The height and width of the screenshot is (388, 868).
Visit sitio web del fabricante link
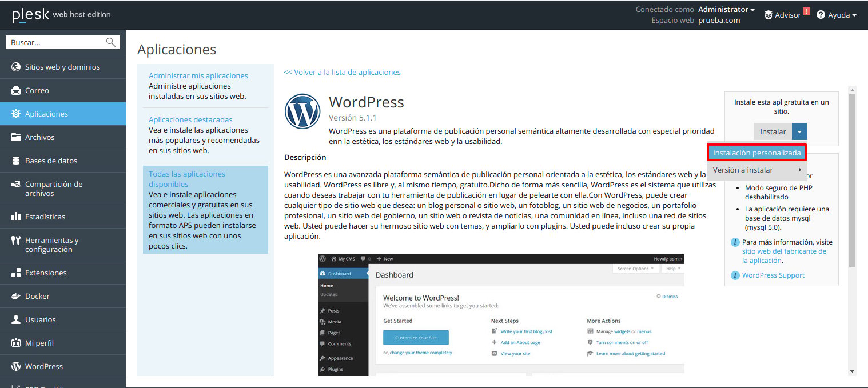point(784,255)
